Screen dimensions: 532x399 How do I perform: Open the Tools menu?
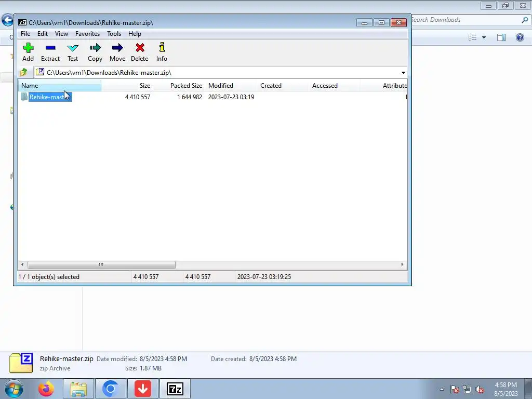click(x=114, y=34)
